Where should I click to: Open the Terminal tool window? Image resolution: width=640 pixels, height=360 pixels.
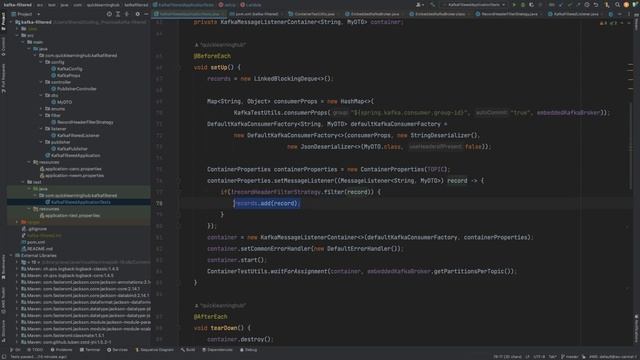point(90,350)
